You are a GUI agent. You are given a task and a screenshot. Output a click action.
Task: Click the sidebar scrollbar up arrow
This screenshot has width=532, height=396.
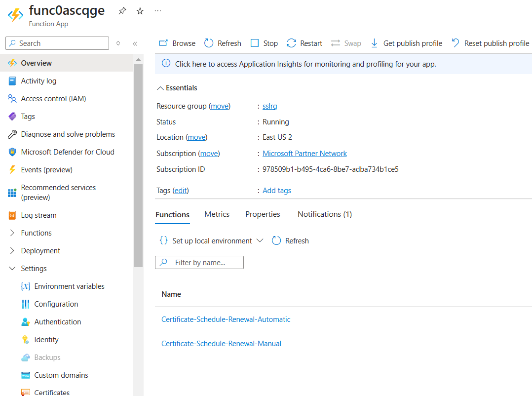(x=138, y=59)
